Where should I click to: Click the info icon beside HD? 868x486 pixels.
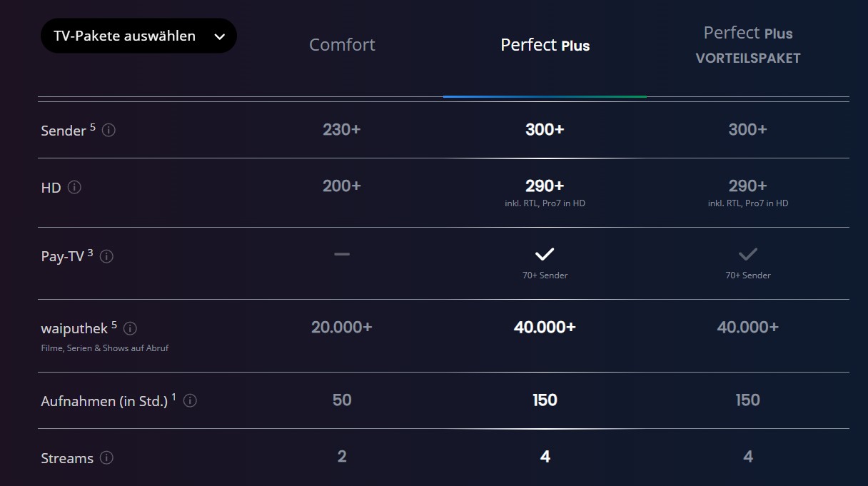pyautogui.click(x=74, y=188)
